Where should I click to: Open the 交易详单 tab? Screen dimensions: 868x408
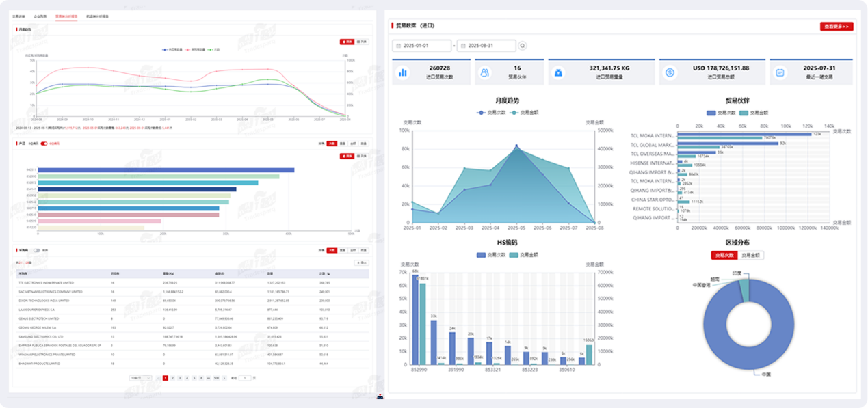pos(19,15)
